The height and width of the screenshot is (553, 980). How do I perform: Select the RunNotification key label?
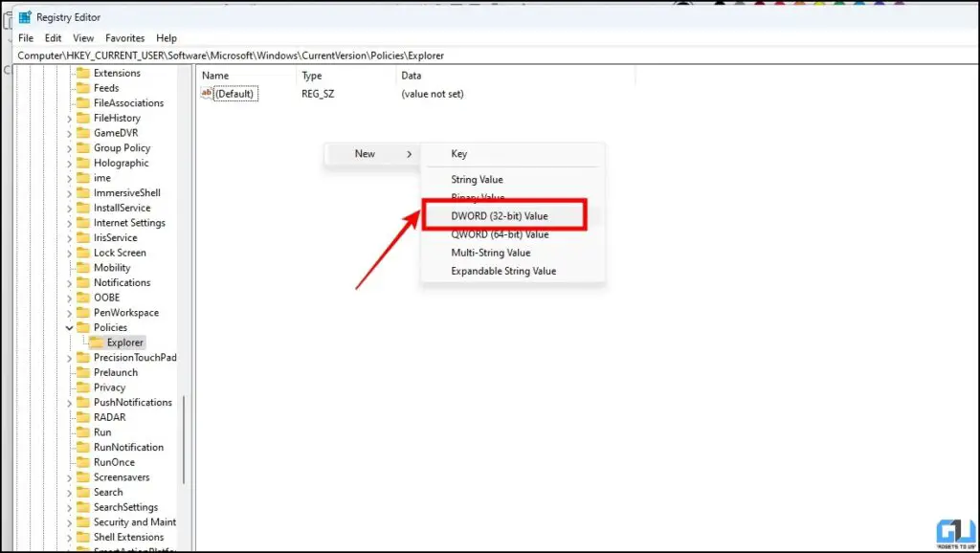pyautogui.click(x=129, y=448)
